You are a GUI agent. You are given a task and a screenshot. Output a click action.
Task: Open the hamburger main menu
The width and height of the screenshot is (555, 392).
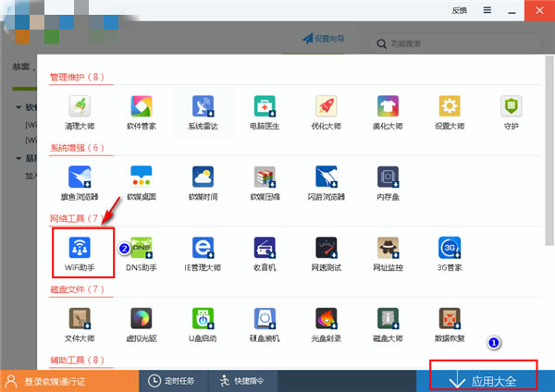pos(487,10)
